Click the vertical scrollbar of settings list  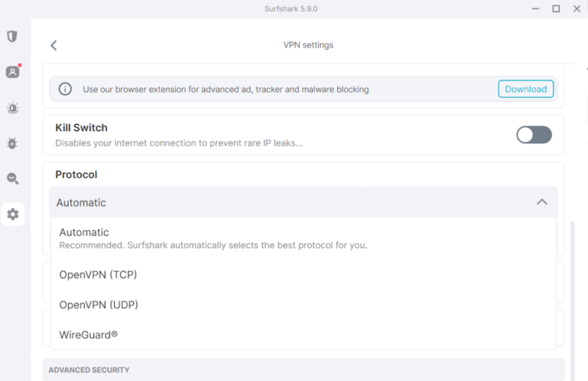(572, 300)
